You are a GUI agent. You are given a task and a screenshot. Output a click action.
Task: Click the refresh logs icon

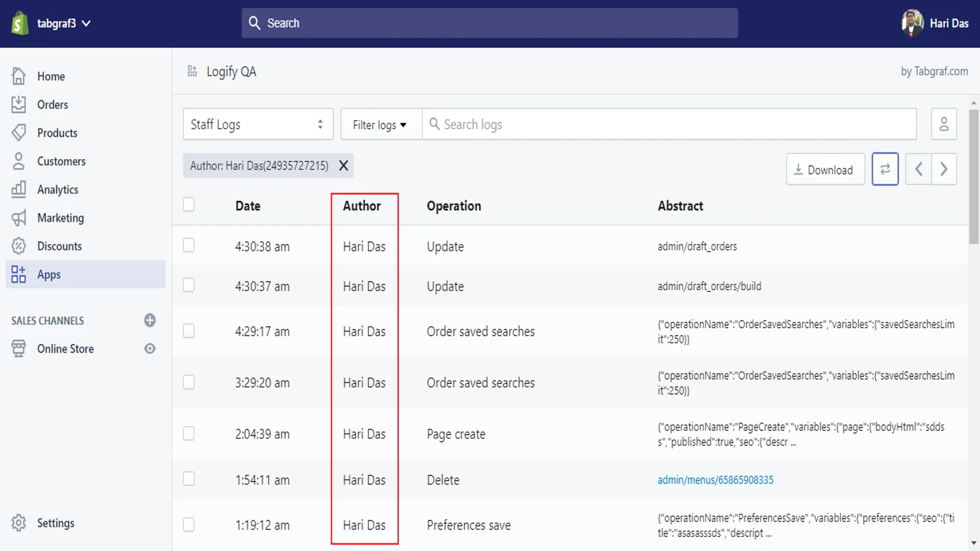[x=884, y=169]
